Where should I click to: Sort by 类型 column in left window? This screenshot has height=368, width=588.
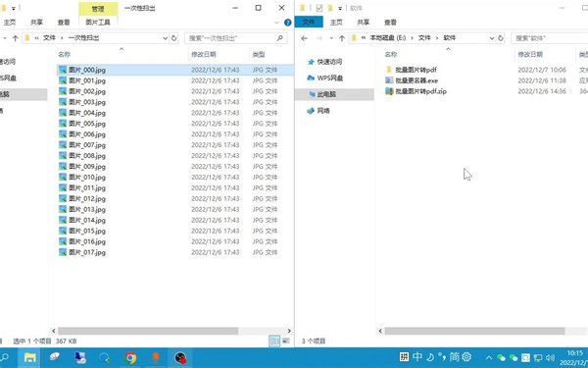click(259, 54)
